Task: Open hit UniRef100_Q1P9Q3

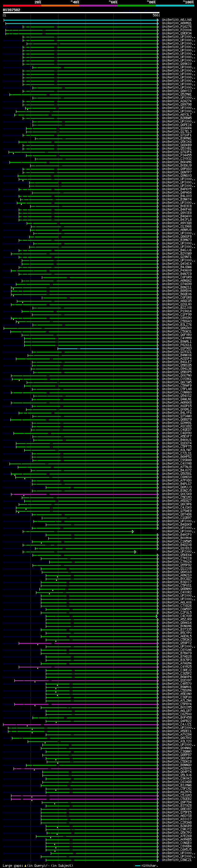Action: [176, 349]
